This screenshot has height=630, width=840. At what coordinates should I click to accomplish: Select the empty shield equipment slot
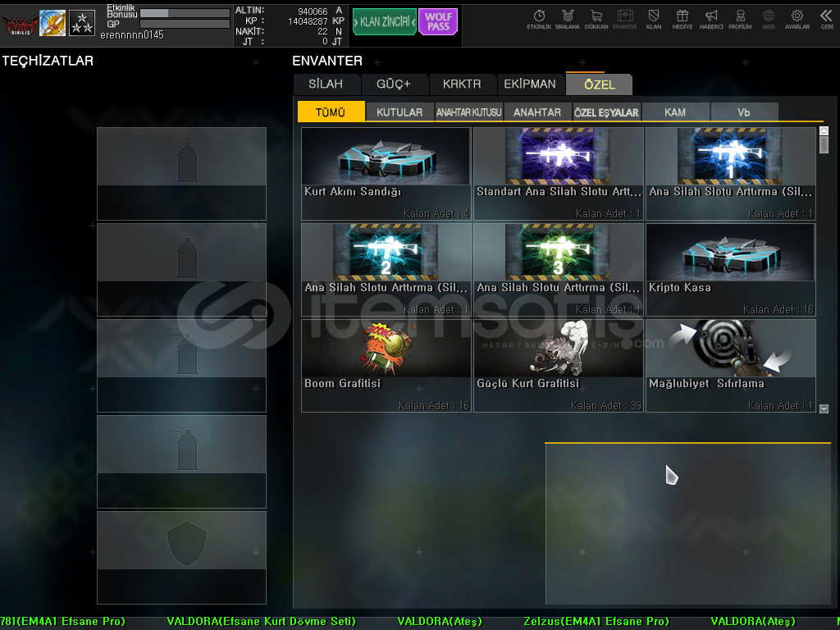pos(181,558)
